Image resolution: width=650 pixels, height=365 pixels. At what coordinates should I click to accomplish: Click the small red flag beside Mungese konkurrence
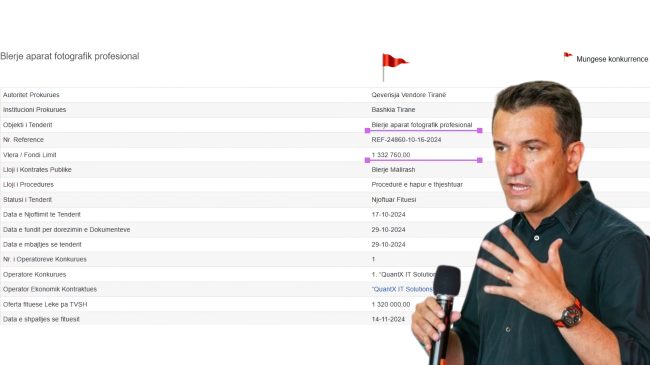click(568, 57)
